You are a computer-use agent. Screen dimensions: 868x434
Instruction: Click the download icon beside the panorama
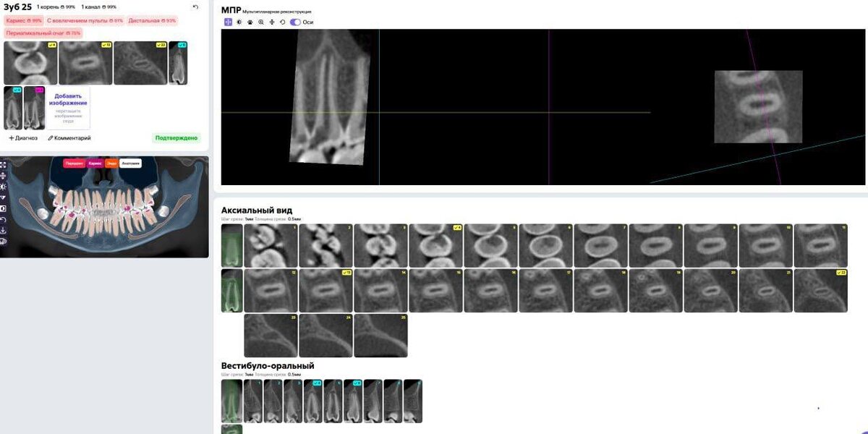(3, 231)
